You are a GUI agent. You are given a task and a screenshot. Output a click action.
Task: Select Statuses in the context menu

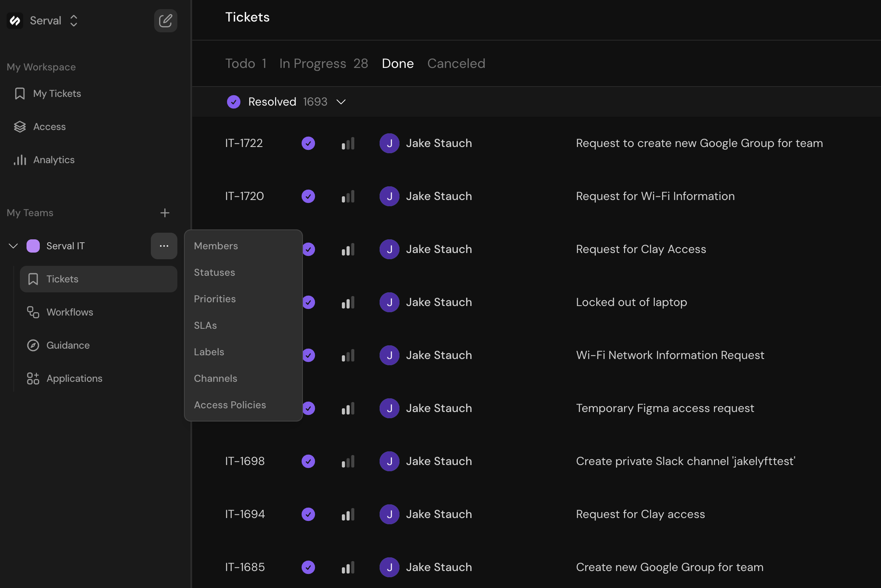214,272
